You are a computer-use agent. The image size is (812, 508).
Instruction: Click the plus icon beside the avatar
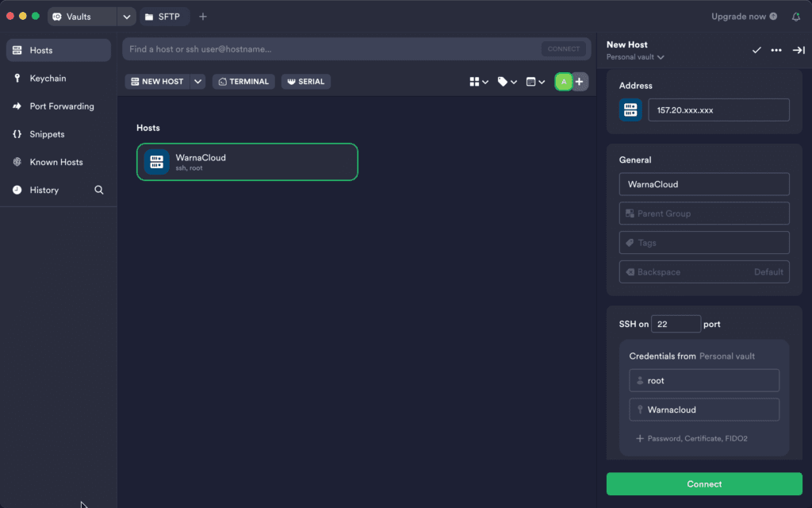point(580,82)
